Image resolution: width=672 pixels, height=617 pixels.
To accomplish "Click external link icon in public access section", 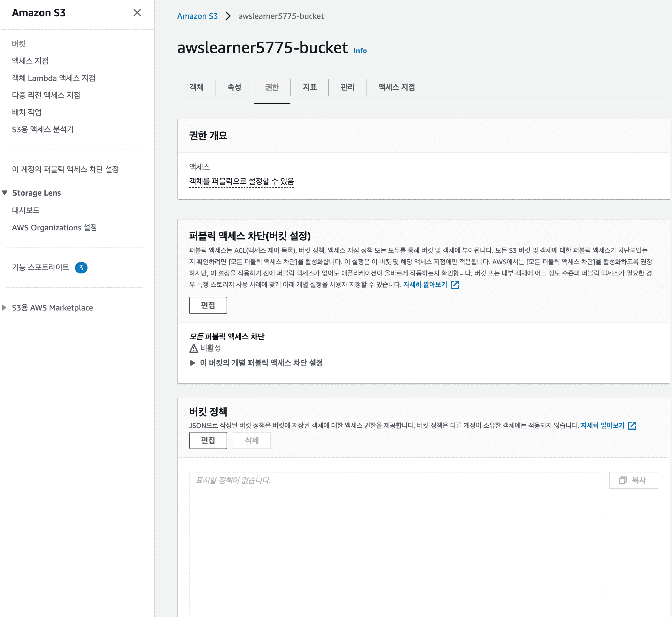I will (455, 285).
